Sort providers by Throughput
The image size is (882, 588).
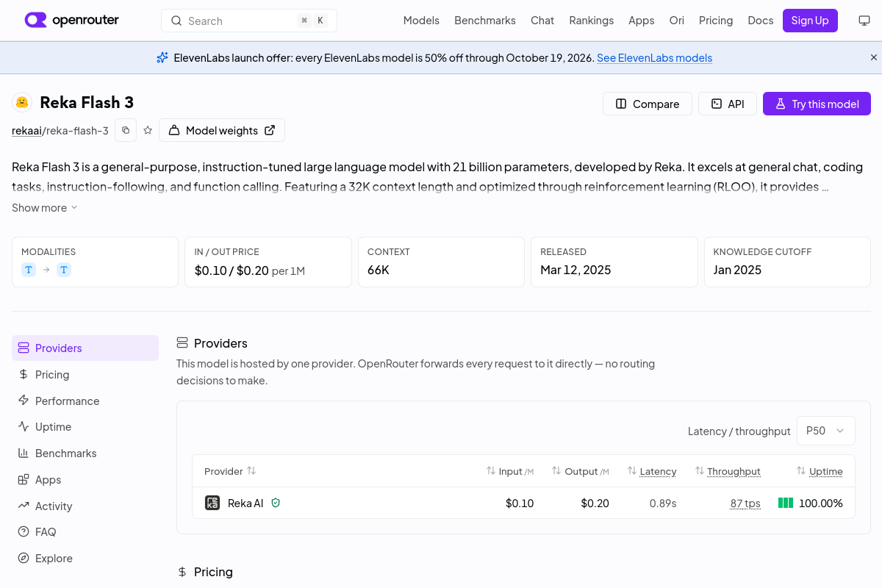[x=728, y=471]
